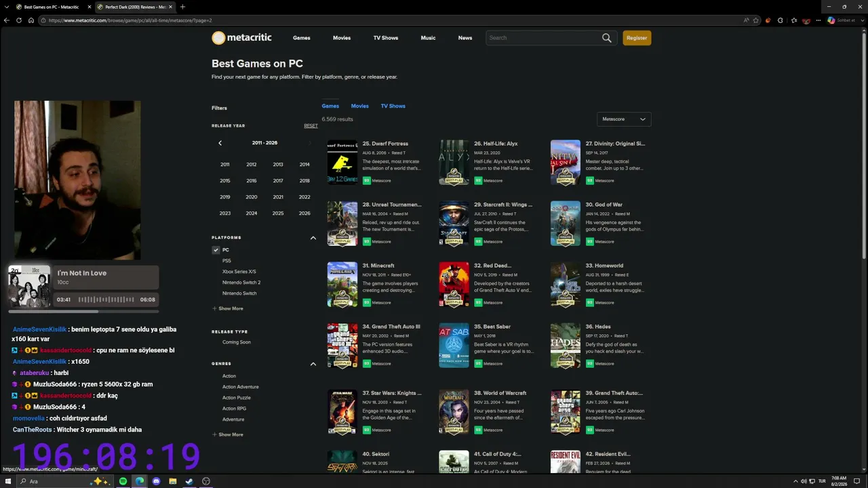This screenshot has width=868, height=488.
Task: Filter by Action genre
Action: (x=229, y=376)
